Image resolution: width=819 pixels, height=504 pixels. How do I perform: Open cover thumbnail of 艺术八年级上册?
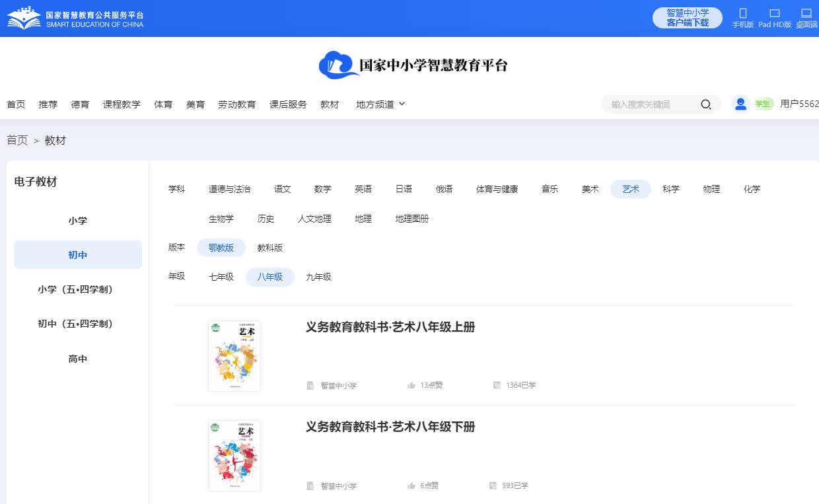pos(234,356)
